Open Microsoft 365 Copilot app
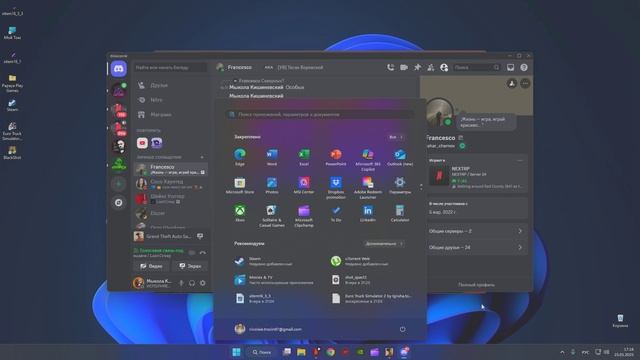640x360 pixels. 368,160
